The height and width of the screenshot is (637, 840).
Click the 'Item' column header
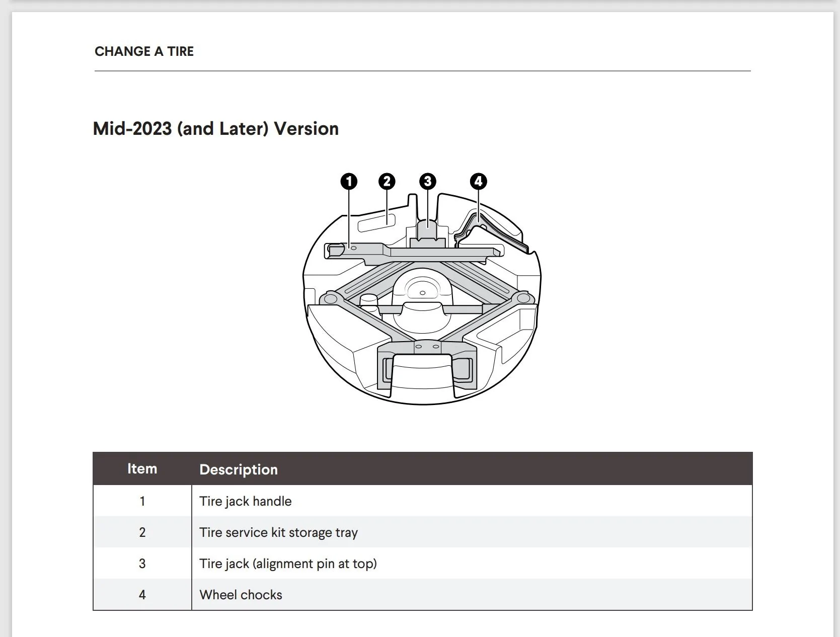click(142, 468)
